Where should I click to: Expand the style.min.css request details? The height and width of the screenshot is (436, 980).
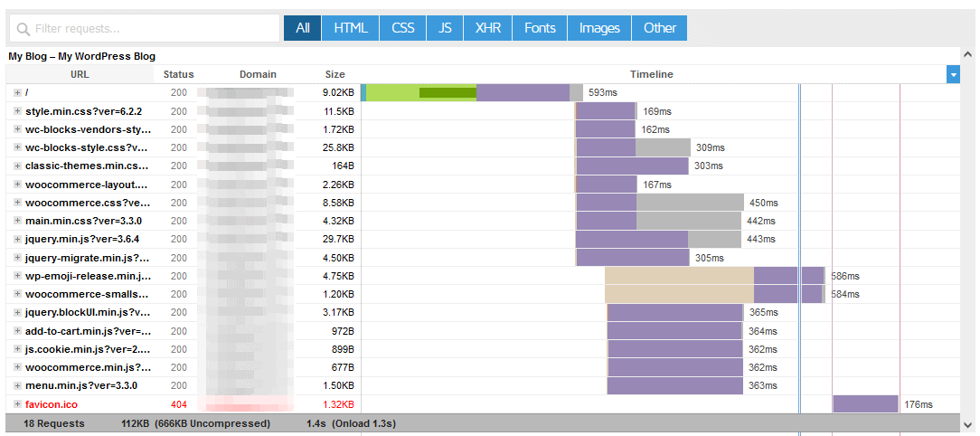tap(17, 111)
